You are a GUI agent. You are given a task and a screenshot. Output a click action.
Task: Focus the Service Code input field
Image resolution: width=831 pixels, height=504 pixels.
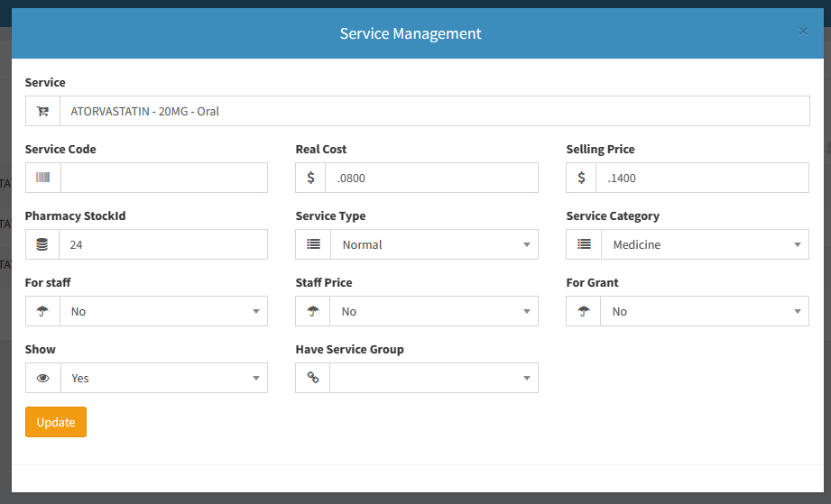click(x=163, y=179)
